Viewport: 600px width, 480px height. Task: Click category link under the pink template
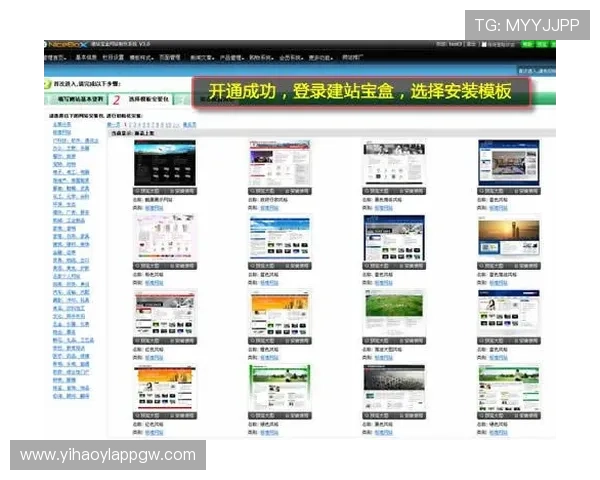click(154, 283)
